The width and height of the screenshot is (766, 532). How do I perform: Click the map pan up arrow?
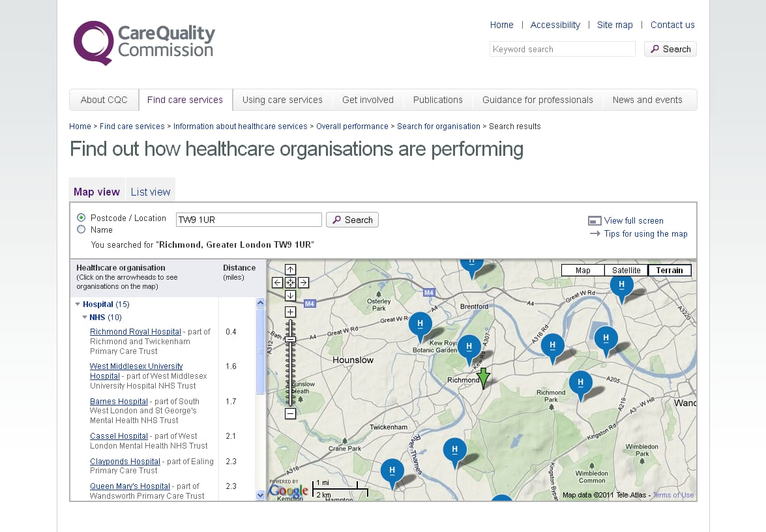pos(291,269)
